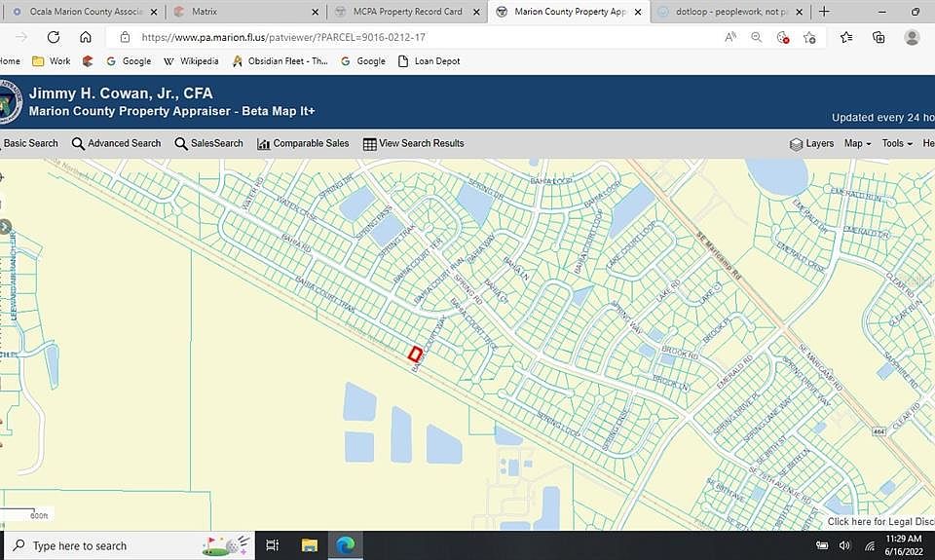
Task: Expand the Map dropdown menu
Action: (x=858, y=143)
